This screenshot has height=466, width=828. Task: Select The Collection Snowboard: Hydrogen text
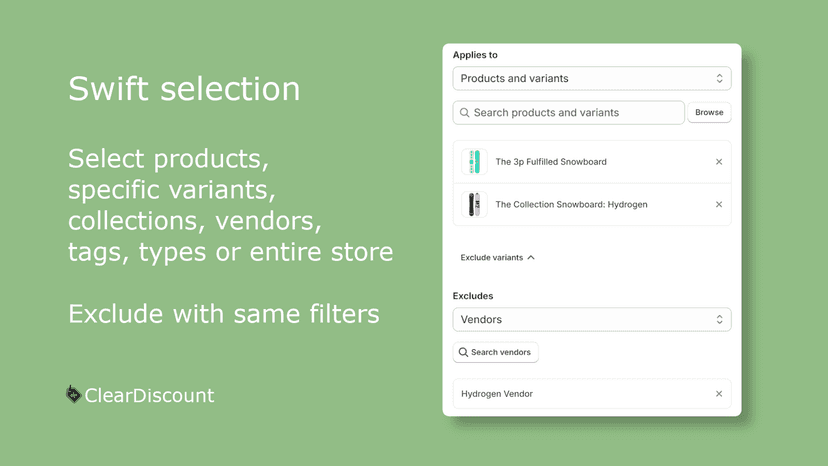pyautogui.click(x=571, y=204)
